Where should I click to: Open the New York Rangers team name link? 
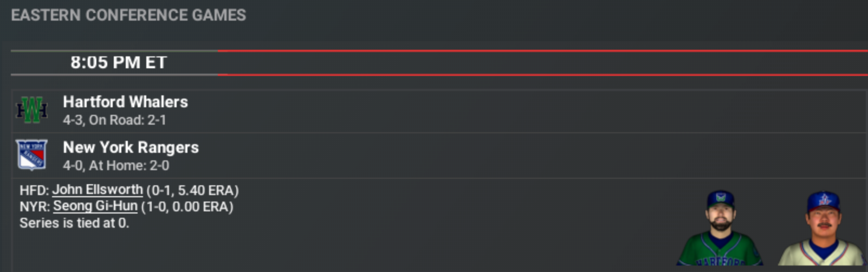131,147
